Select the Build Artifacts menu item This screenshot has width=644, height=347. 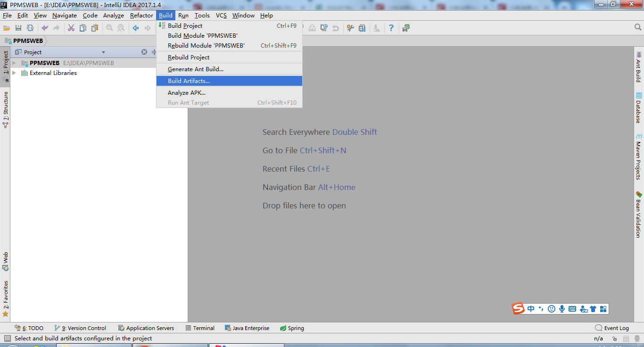[x=229, y=81]
